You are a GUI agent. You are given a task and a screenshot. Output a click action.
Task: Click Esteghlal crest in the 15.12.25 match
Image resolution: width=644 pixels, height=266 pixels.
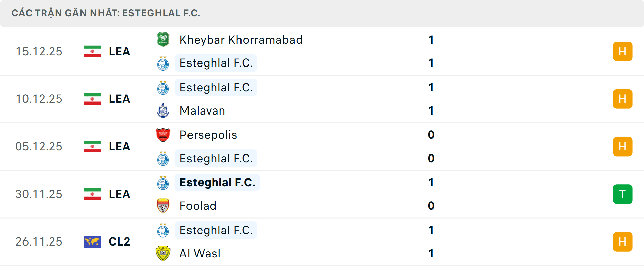[163, 63]
